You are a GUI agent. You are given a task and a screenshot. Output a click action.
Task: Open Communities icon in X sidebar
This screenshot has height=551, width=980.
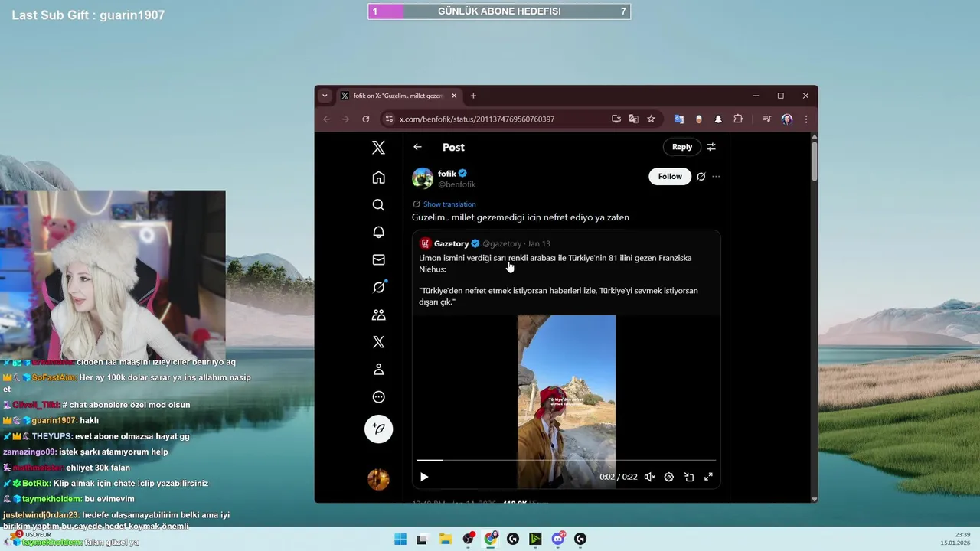pos(378,315)
